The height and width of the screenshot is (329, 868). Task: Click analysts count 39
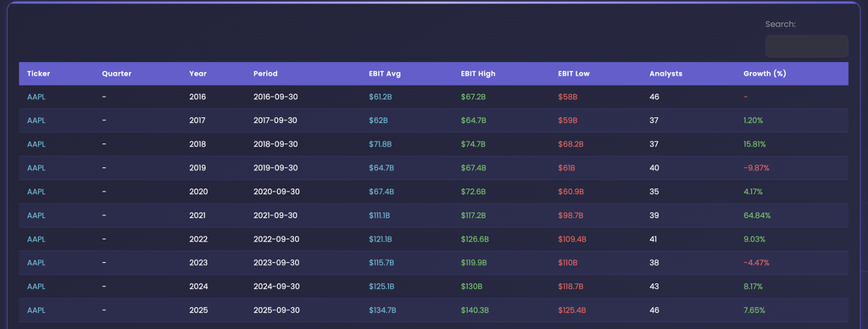click(654, 215)
